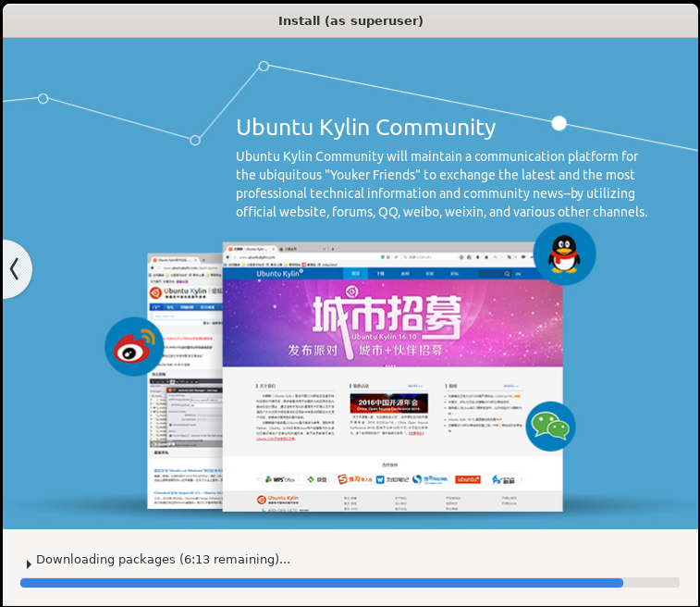Click the filled white dot on the line graph

559,123
